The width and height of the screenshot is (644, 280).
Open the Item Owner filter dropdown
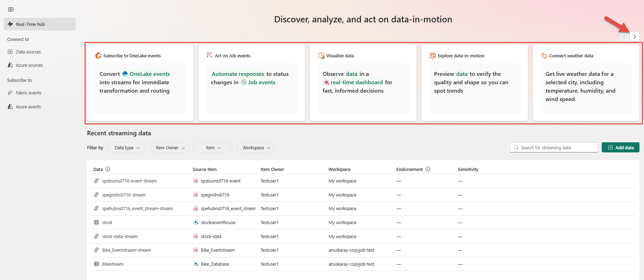coord(170,148)
